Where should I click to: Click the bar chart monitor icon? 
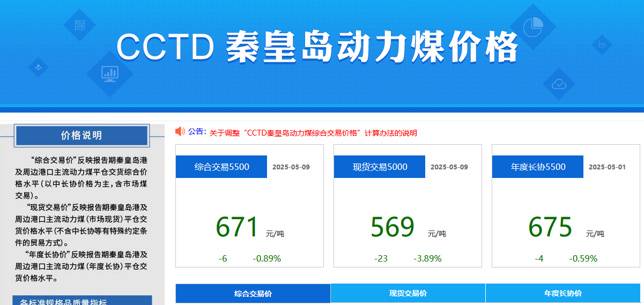coord(110,73)
